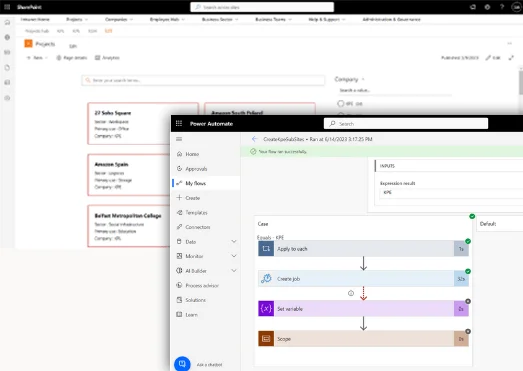
Task: Go back using the arrow beside CreateKpeSubSites
Action: point(254,139)
